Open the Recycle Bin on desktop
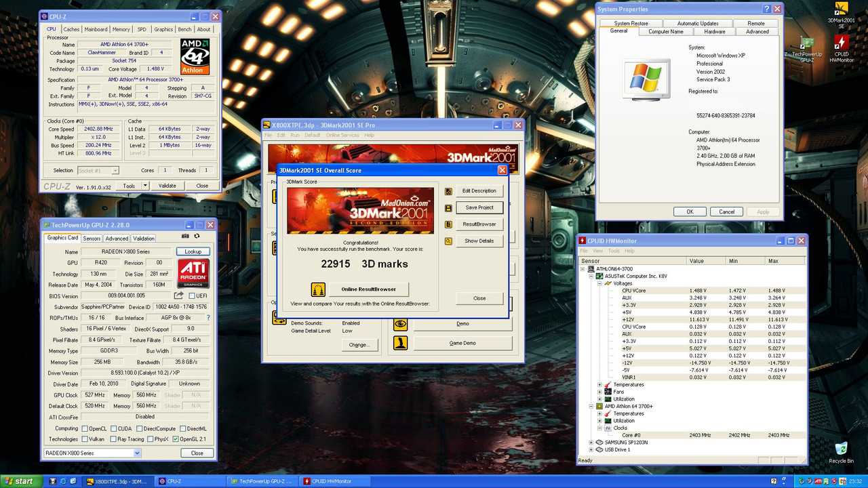Image resolution: width=868 pixels, height=488 pixels. [x=841, y=453]
